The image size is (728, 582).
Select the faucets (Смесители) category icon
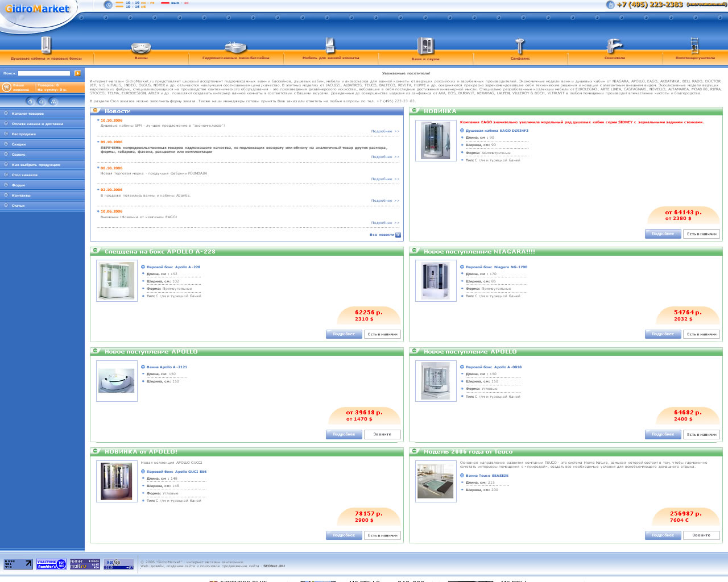click(x=614, y=46)
